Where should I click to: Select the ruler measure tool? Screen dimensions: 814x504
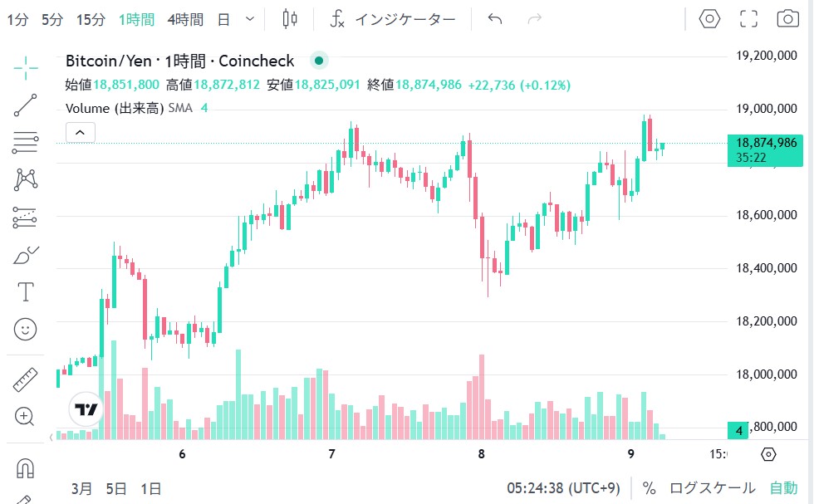[x=26, y=380]
